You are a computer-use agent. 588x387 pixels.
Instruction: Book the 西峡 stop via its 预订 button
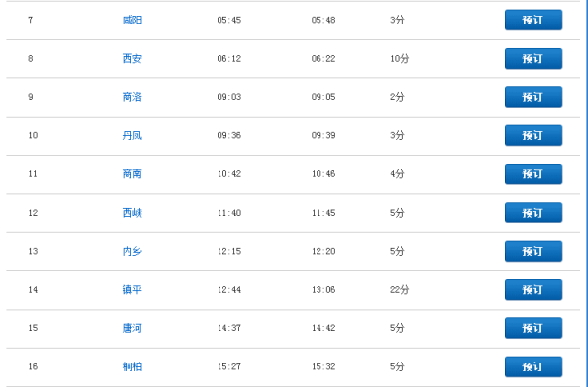(x=533, y=213)
